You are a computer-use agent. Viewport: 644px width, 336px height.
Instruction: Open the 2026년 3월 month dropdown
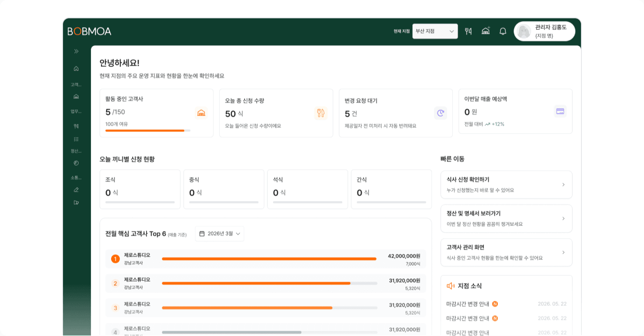click(220, 234)
